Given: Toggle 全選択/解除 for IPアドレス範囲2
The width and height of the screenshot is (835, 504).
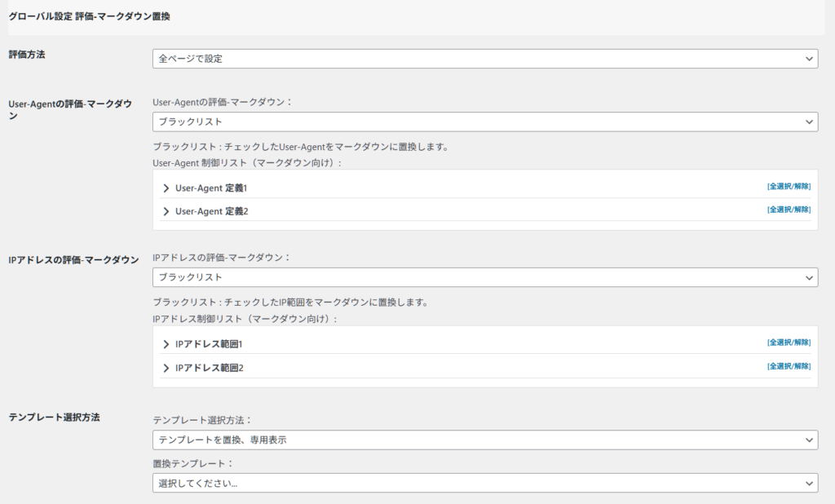Looking at the screenshot, I should click(789, 366).
